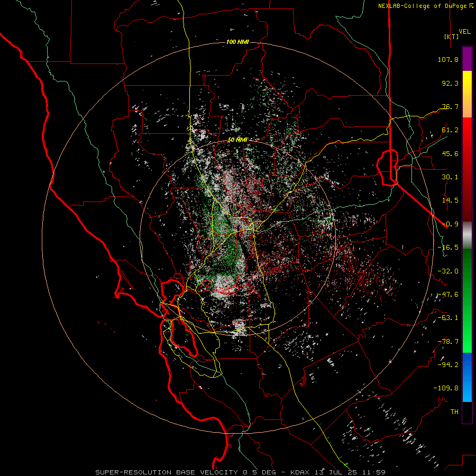Click the 30.1 velocity scale value
Screen dimensions: 476x476
tap(450, 177)
